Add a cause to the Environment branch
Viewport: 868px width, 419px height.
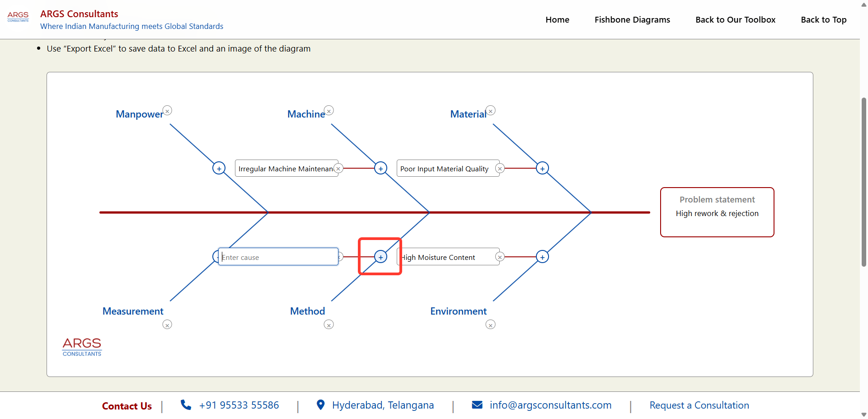[x=543, y=257]
